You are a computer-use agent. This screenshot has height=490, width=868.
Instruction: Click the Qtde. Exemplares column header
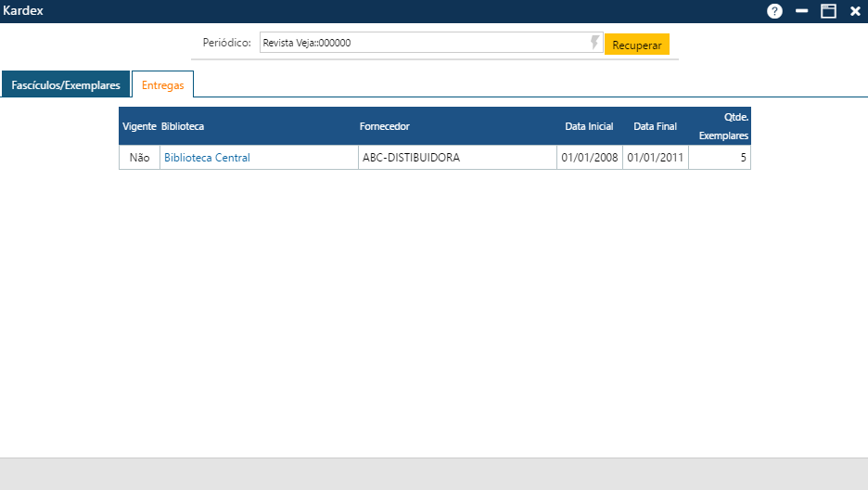[723, 126]
